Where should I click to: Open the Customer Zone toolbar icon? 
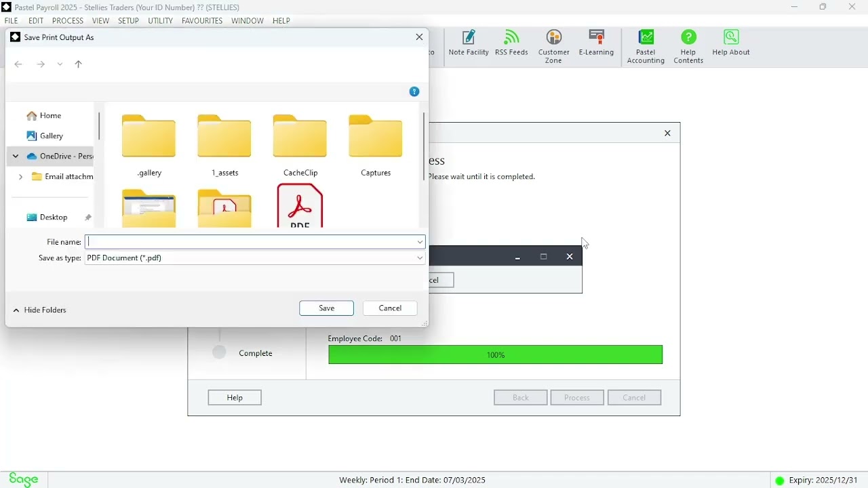click(553, 47)
